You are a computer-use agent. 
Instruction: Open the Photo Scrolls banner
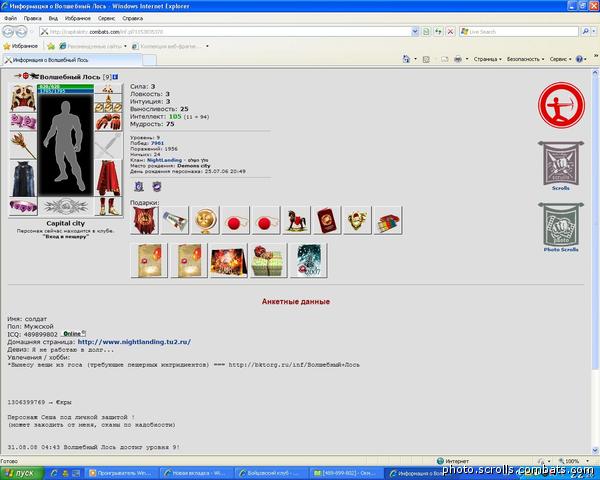(x=561, y=227)
